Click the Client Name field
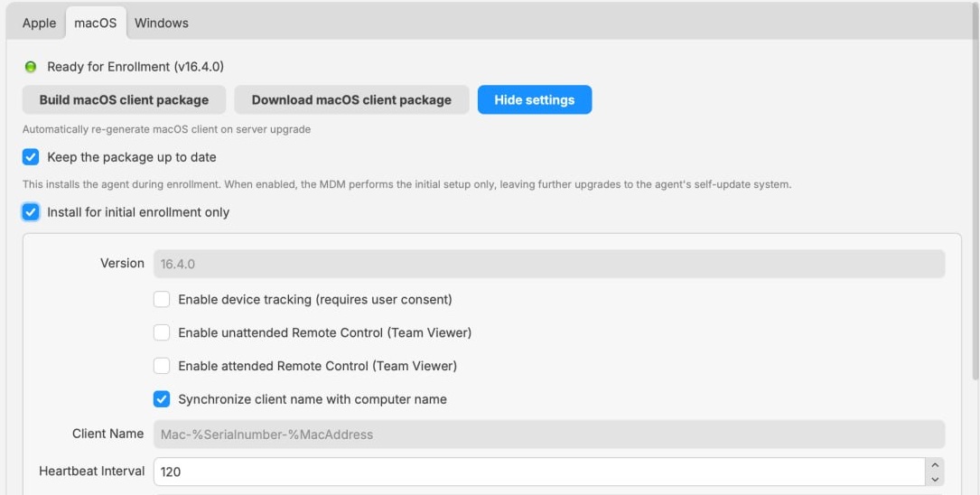This screenshot has height=495, width=980. coord(549,434)
